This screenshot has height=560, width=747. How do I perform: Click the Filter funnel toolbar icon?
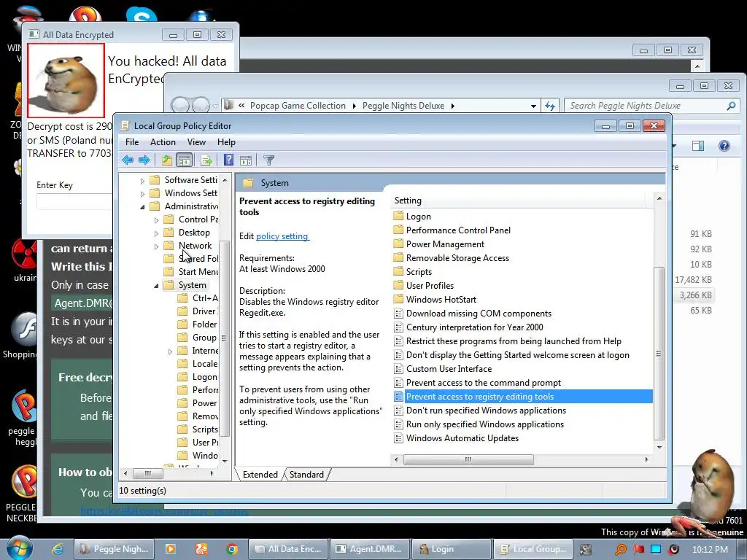(268, 160)
